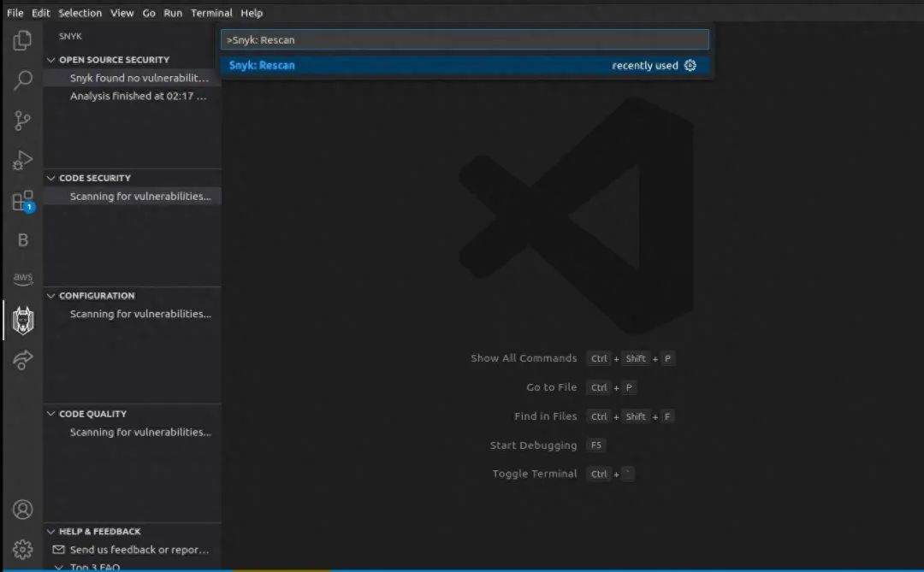
Task: Click the 'Start Debugging' hint text
Action: pos(533,445)
